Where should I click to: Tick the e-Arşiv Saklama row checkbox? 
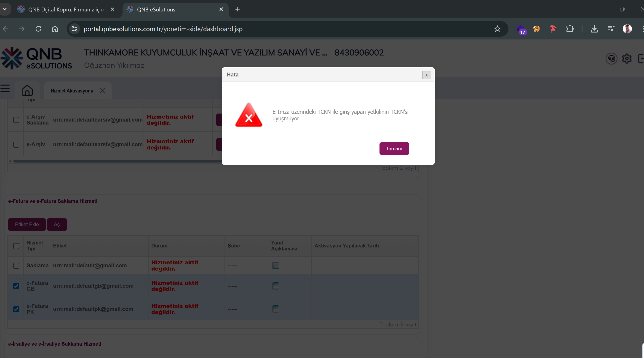tap(16, 120)
